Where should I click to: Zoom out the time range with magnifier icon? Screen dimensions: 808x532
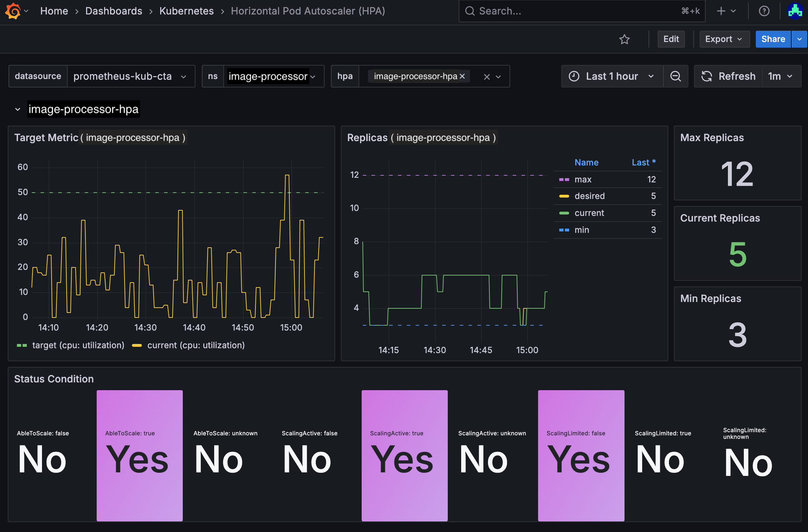[x=676, y=76]
